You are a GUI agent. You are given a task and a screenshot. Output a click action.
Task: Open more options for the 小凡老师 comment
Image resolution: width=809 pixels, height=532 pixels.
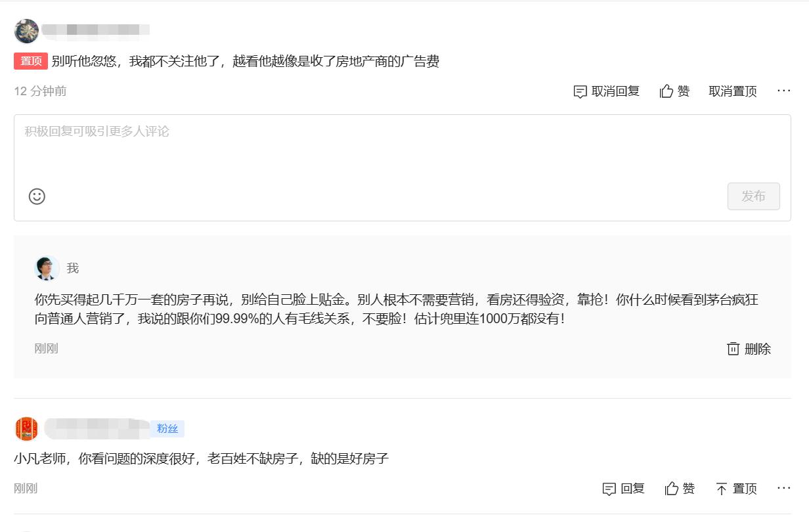[784, 488]
